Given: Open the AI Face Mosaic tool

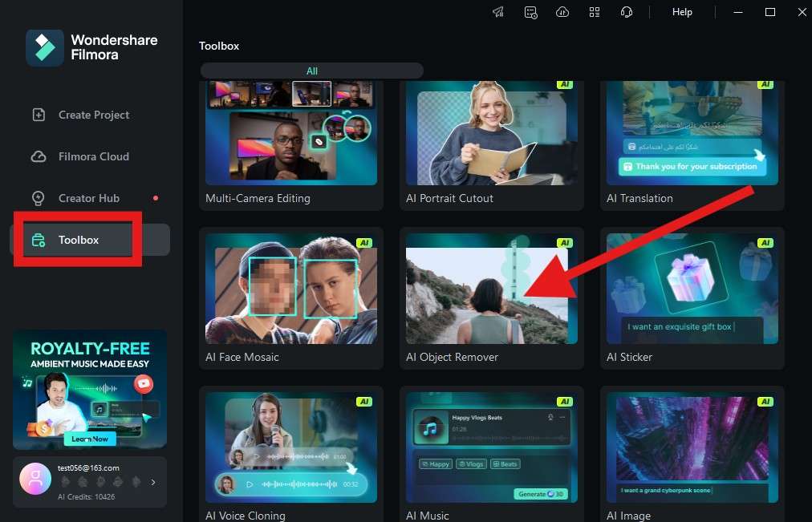Looking at the screenshot, I should tap(291, 298).
